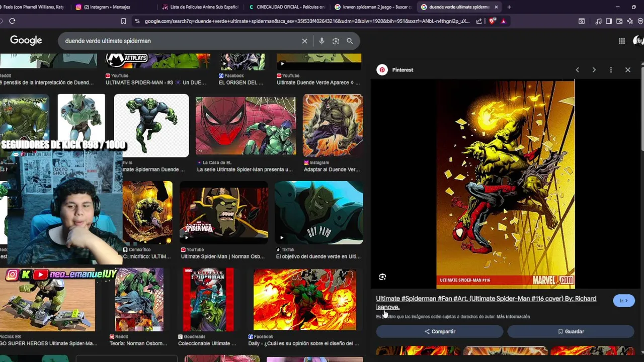644x362 pixels.
Task: Open TikTok El objetivo del duende verde
Action: click(319, 213)
